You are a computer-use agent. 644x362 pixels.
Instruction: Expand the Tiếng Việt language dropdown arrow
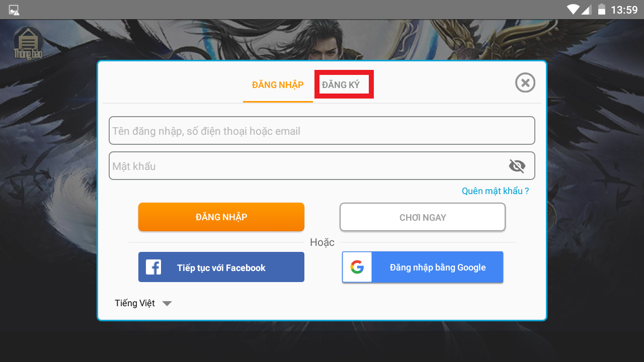(x=167, y=304)
